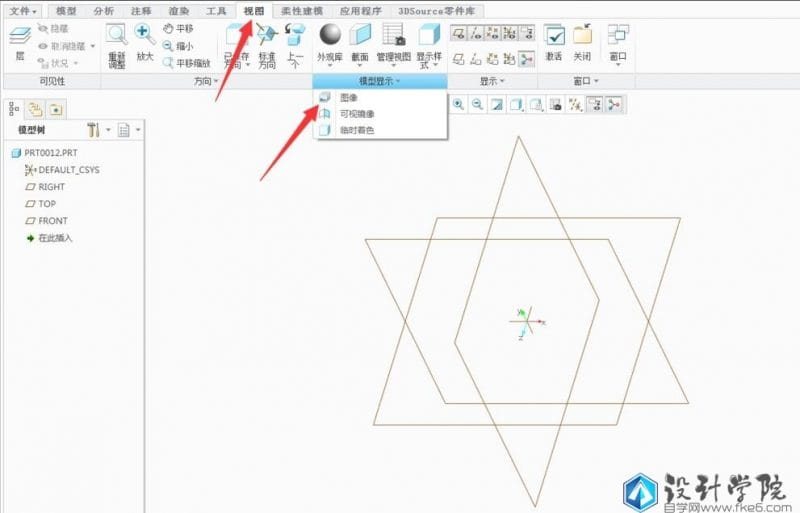Switch to the Analysis (分析) ribbon tab
Image resolution: width=800 pixels, height=513 pixels.
[104, 11]
